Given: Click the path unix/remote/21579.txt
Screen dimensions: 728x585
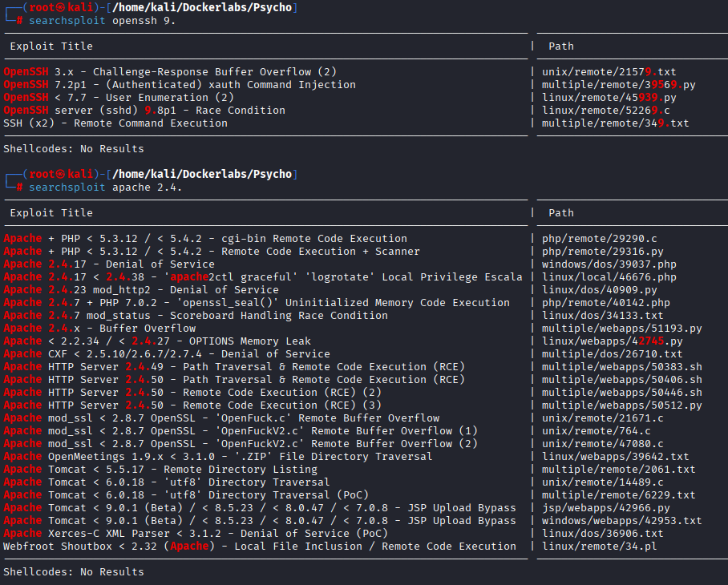Looking at the screenshot, I should coord(609,72).
